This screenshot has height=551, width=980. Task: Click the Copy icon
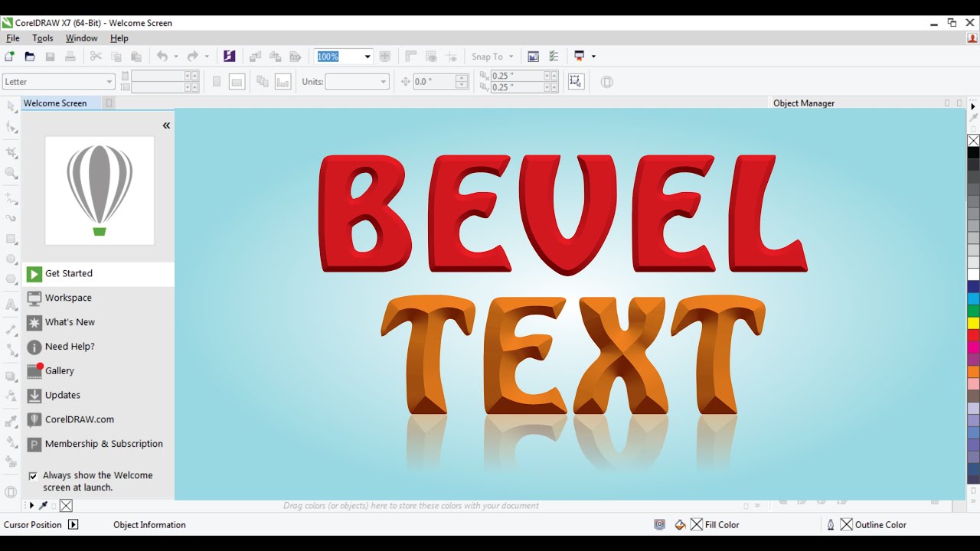tap(116, 56)
